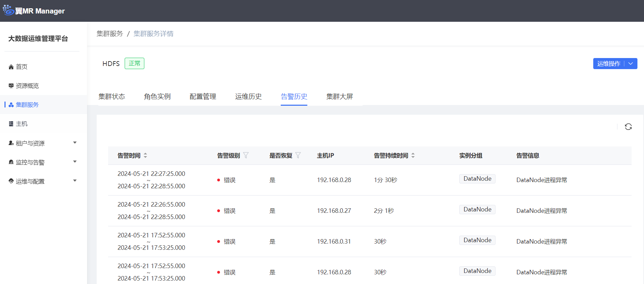Click the 正常 status tag
644x284 pixels.
pyautogui.click(x=134, y=64)
